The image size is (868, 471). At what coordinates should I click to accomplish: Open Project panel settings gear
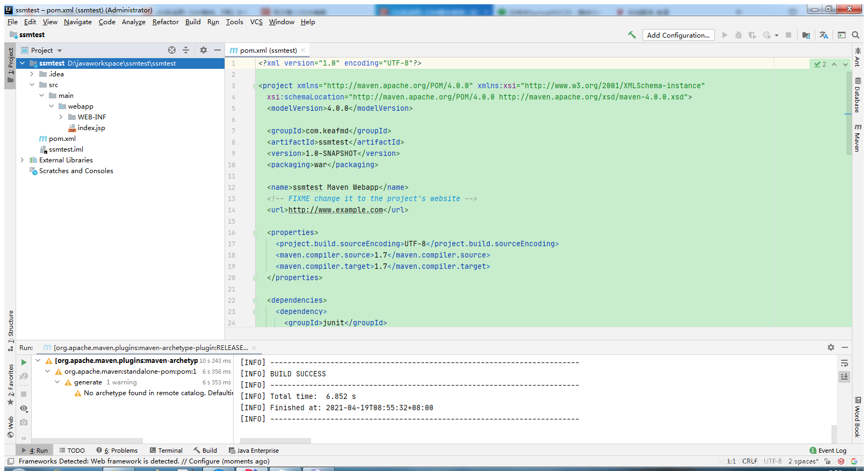click(204, 50)
